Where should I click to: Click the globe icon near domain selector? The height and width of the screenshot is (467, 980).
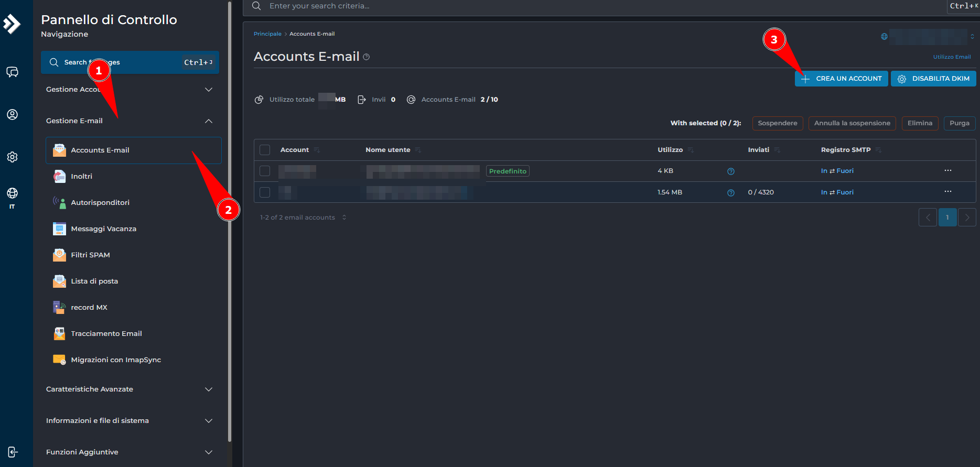coord(885,37)
